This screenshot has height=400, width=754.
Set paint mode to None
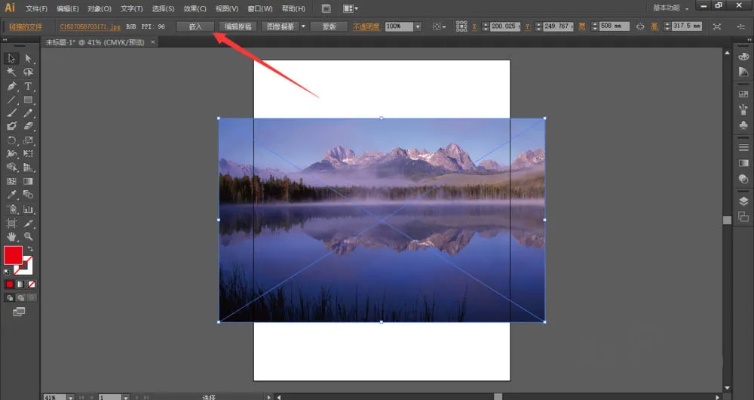click(31, 285)
